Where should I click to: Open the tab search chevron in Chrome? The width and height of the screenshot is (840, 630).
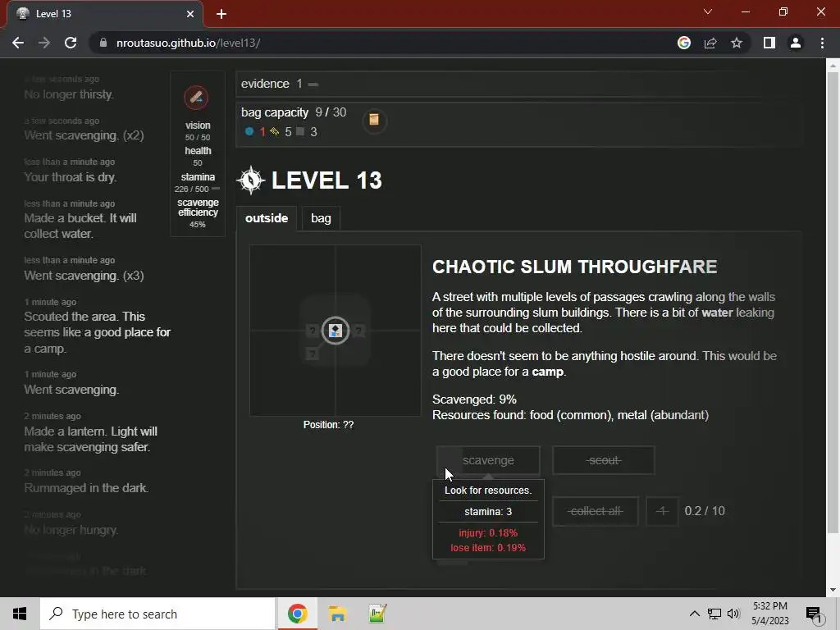point(708,11)
